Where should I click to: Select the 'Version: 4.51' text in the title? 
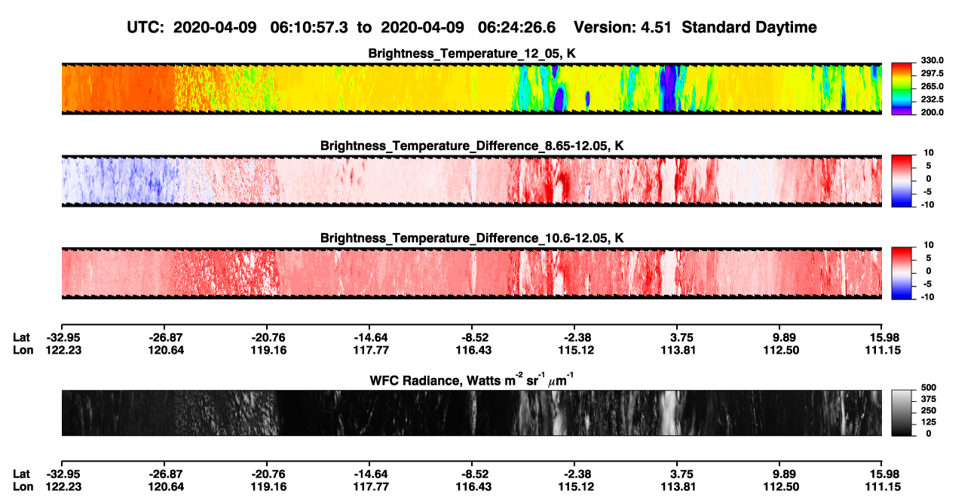click(x=623, y=27)
